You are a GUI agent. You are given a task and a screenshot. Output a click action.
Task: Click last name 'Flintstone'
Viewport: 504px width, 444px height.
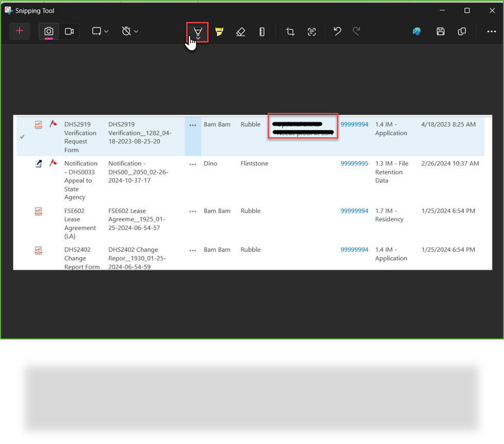coord(254,163)
